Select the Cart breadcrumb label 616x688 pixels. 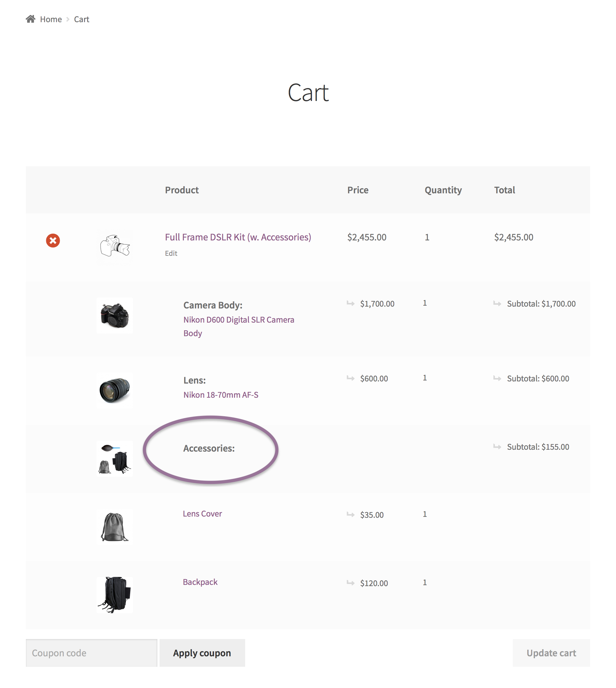(x=81, y=19)
